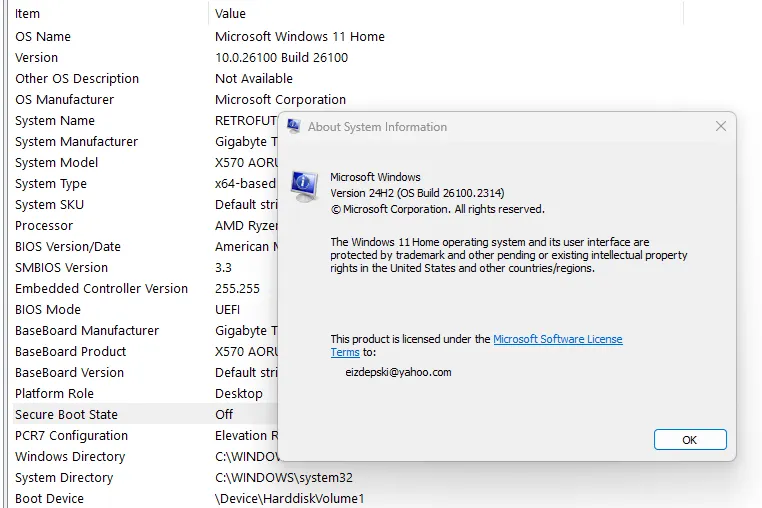Click the Version 24H2 build text in the dialog

417,193
